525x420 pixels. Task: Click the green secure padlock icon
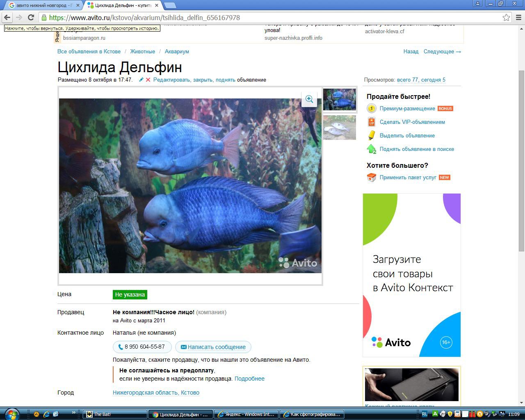(x=44, y=17)
